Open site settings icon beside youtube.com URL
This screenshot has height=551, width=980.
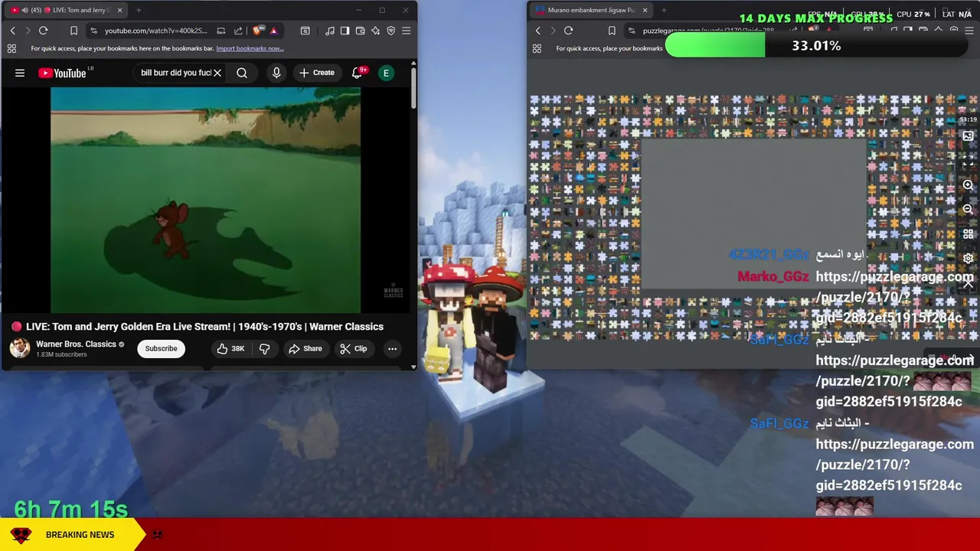(93, 31)
